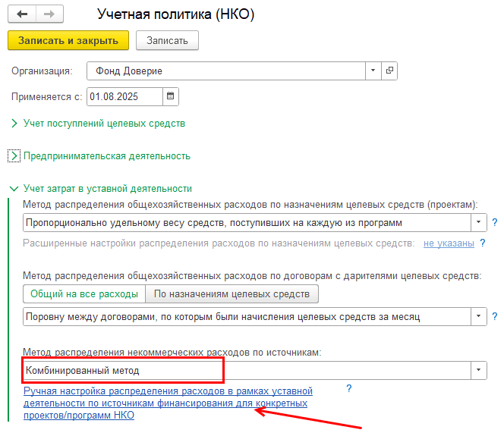Open the organization dropdown list

click(x=372, y=71)
